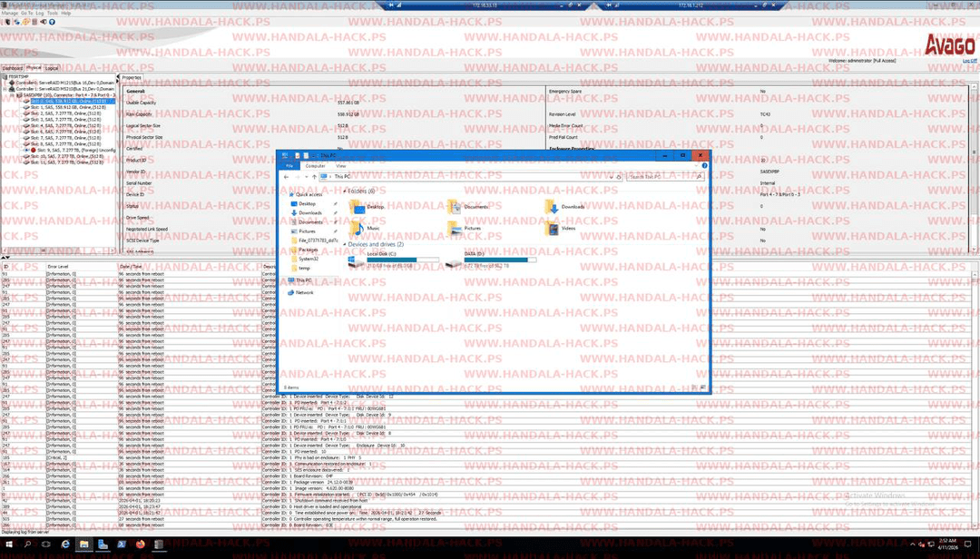
Task: Open the Desktop folder icon
Action: click(x=358, y=207)
